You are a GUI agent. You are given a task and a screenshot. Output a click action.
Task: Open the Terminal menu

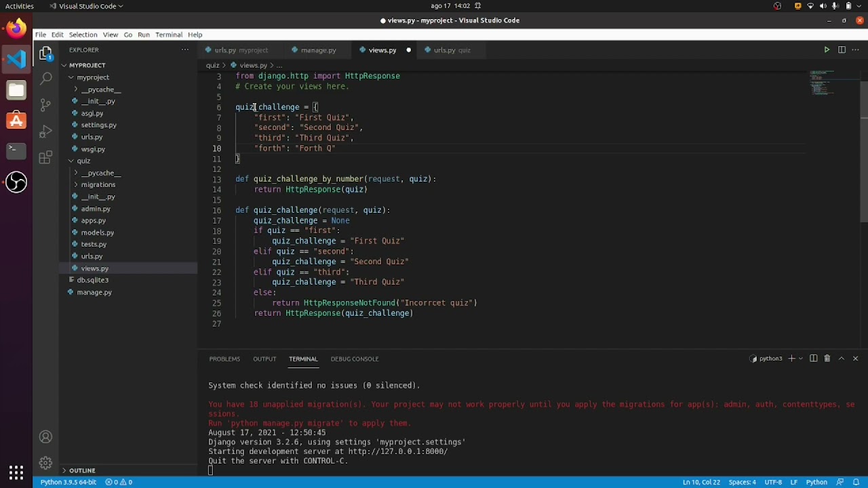pos(169,35)
